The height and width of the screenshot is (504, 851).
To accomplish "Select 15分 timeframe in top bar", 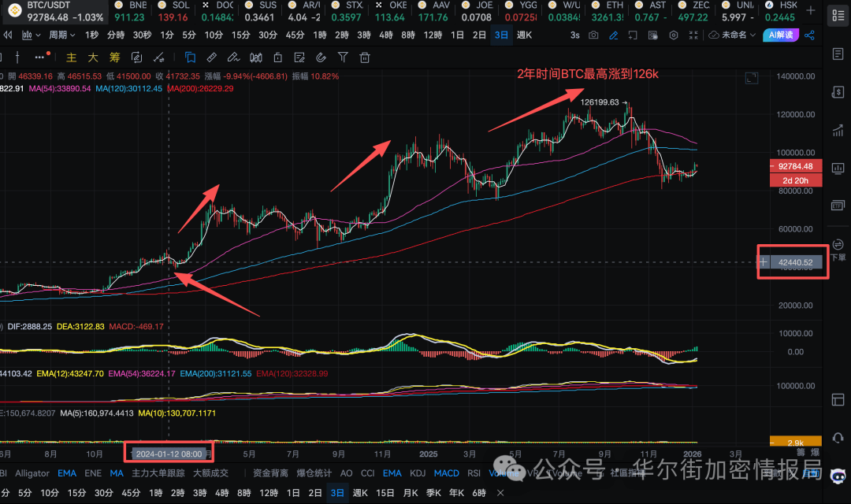I will click(240, 35).
